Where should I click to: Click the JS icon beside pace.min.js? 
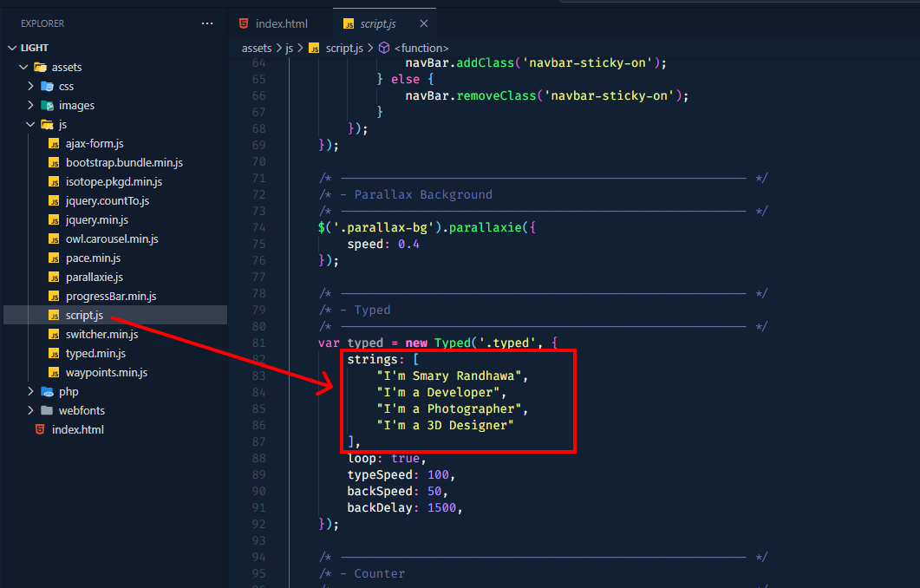(54, 258)
